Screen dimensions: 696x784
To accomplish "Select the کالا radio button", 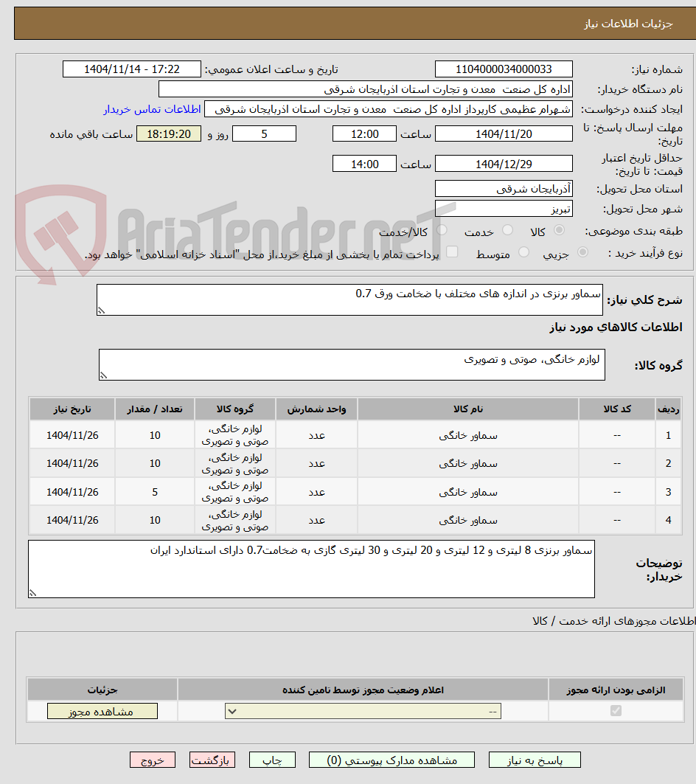I will point(559,230).
